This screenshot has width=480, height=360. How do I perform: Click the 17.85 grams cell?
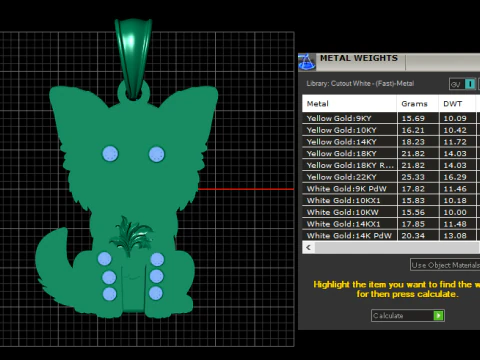(418, 224)
